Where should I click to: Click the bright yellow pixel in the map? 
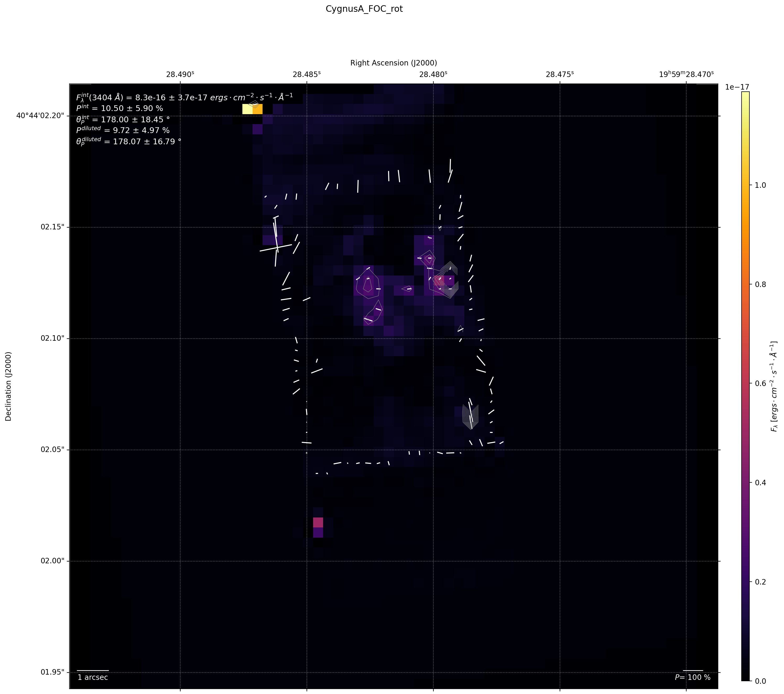point(247,109)
